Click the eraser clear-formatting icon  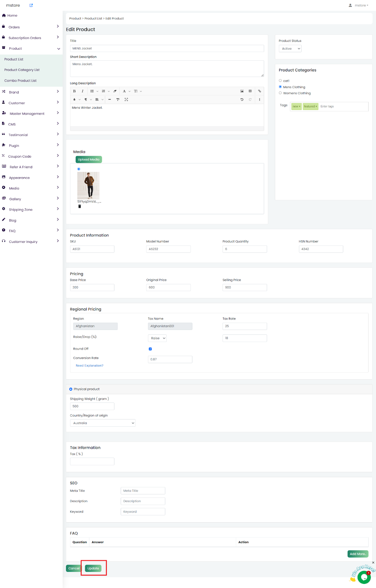click(115, 91)
